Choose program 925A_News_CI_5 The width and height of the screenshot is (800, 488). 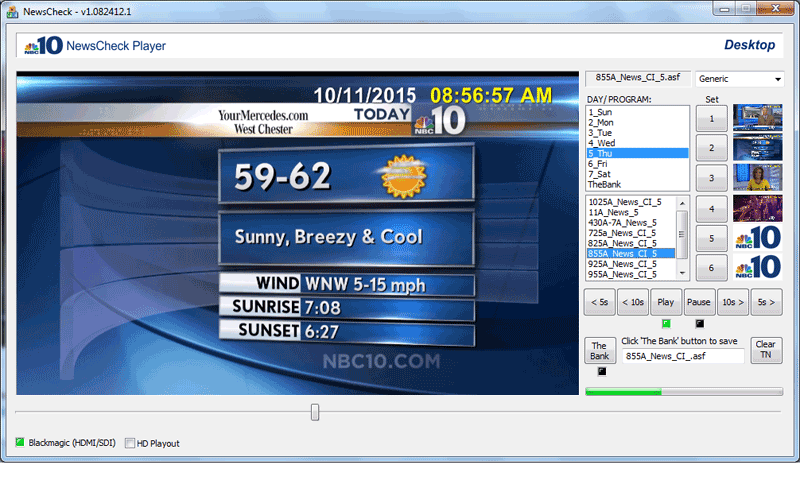(x=631, y=264)
